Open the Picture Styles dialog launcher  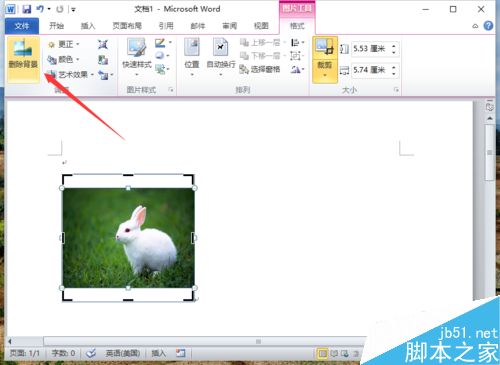[x=171, y=90]
